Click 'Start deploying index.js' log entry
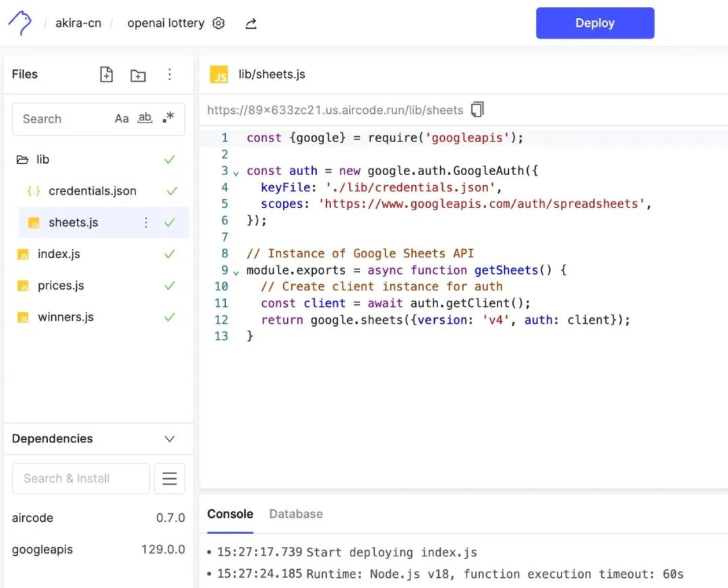Screen dimensions: 728x588 coord(392,552)
